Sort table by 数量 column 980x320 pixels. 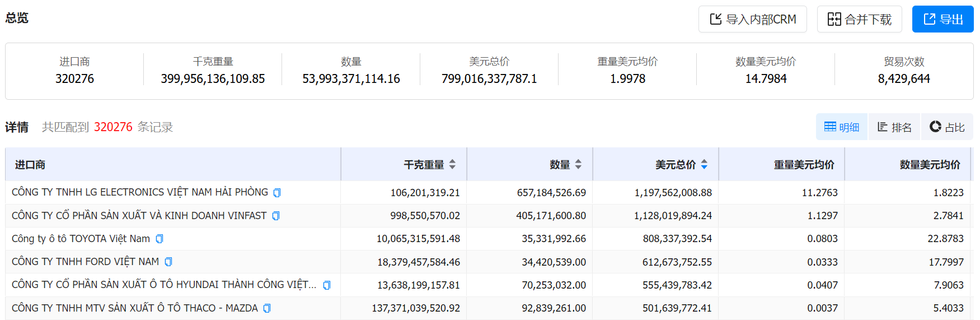[578, 165]
